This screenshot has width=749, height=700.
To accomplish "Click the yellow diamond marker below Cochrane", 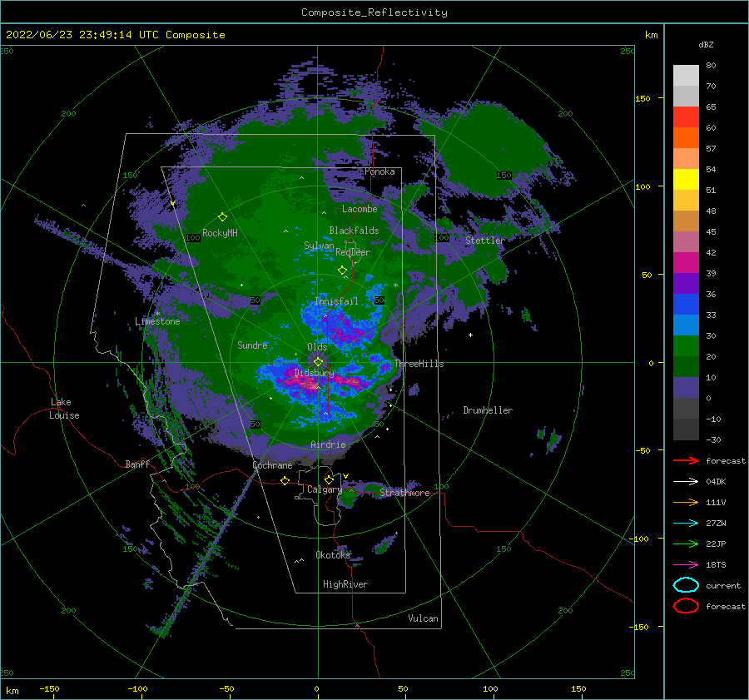I will (285, 481).
